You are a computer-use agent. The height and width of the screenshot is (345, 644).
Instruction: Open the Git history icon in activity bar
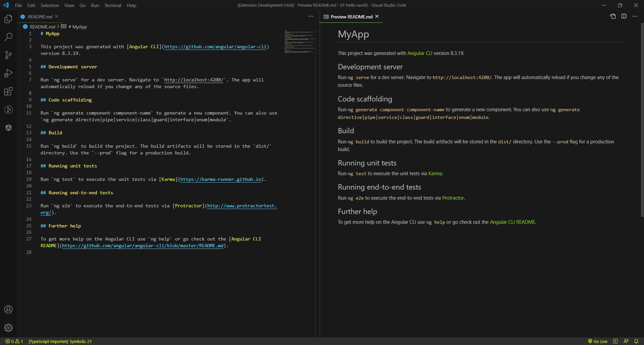click(x=8, y=110)
